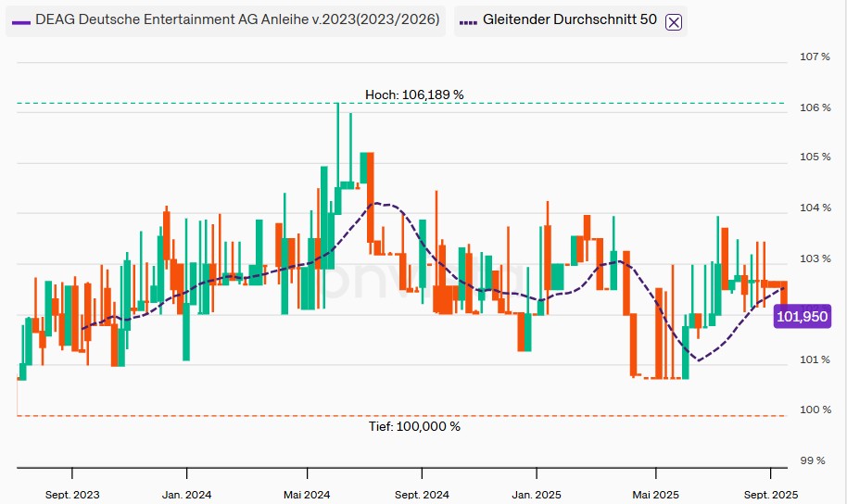Click the 101 % price axis label
This screenshot has width=847, height=504.
[x=815, y=359]
